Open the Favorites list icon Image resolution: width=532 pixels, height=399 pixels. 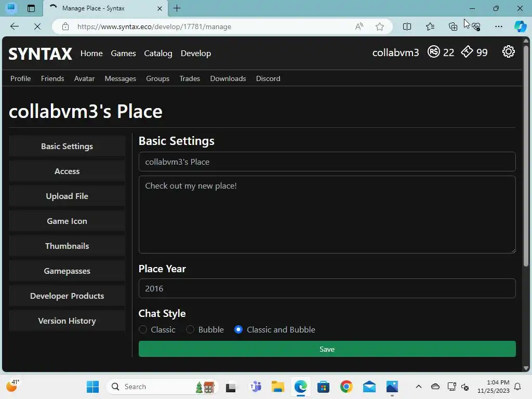430,26
